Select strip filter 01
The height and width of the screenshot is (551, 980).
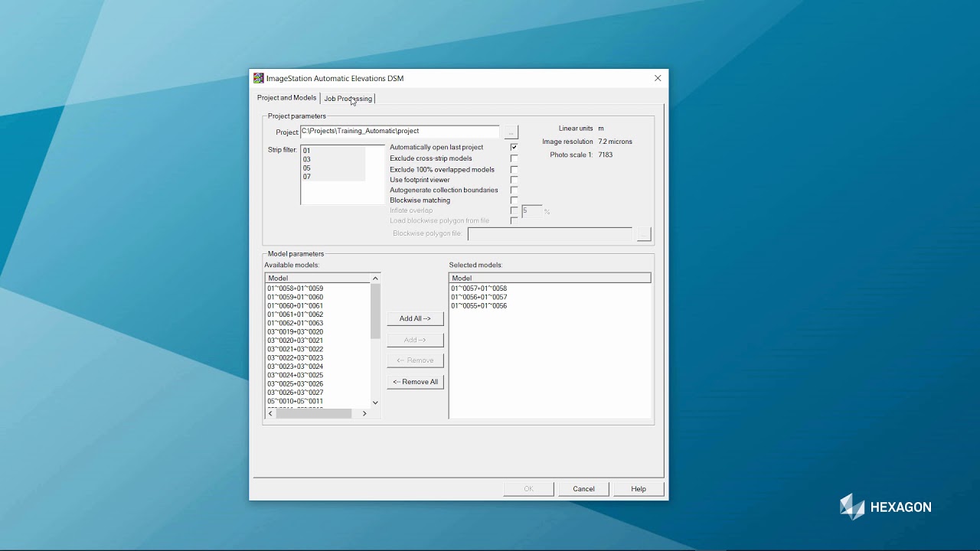(x=333, y=151)
